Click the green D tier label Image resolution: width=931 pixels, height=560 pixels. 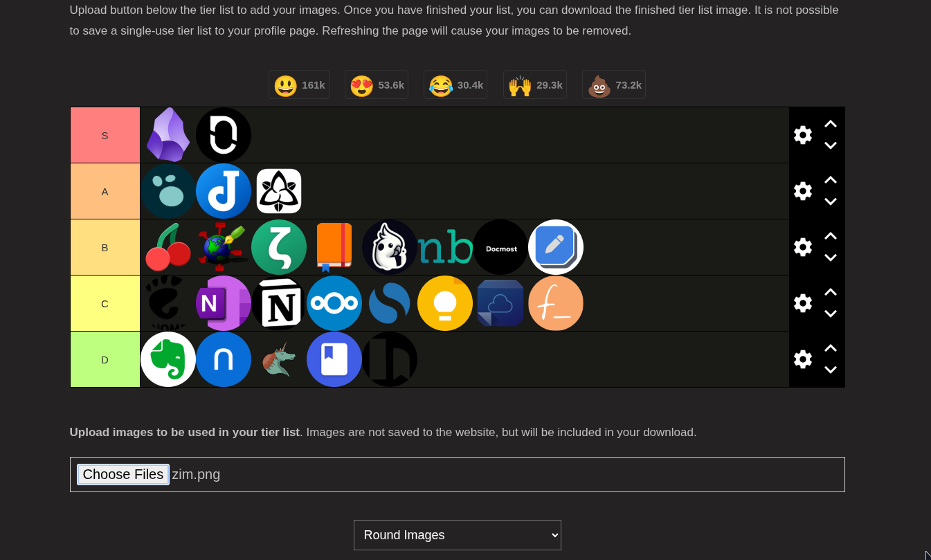tap(105, 359)
